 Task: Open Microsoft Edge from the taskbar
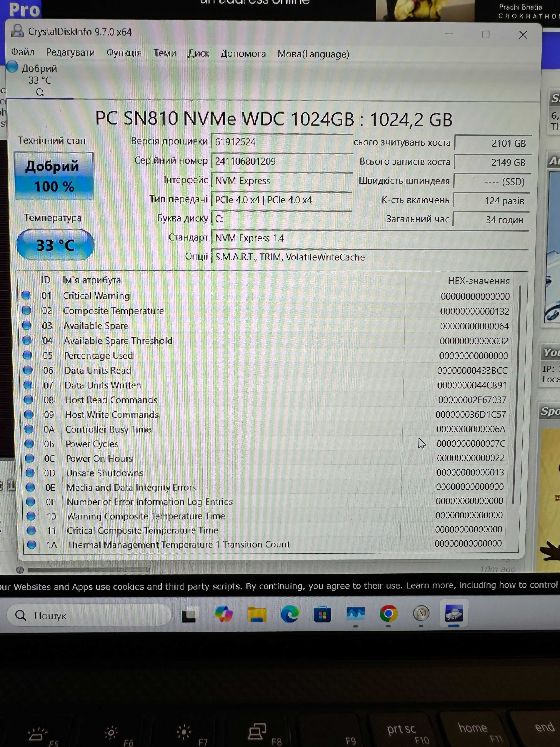(x=290, y=614)
